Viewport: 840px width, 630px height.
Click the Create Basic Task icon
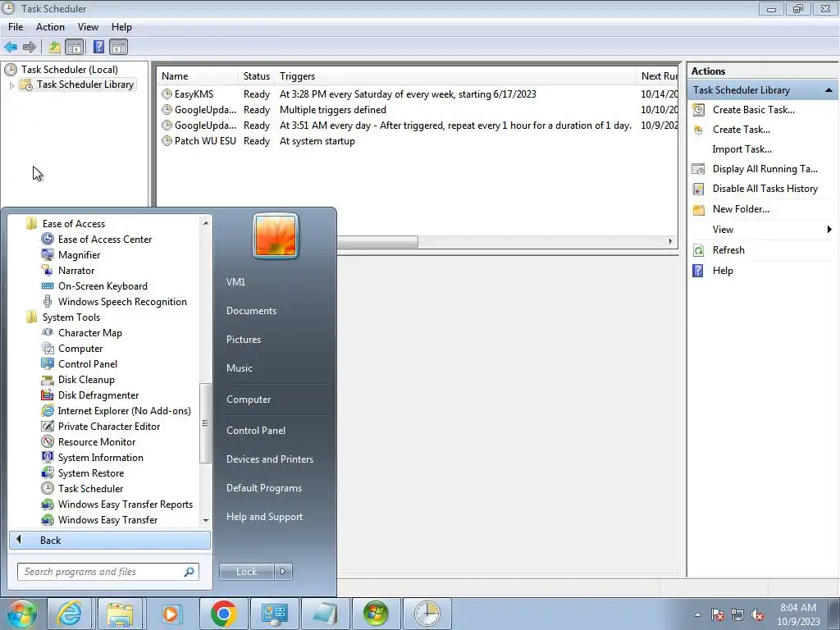click(698, 110)
